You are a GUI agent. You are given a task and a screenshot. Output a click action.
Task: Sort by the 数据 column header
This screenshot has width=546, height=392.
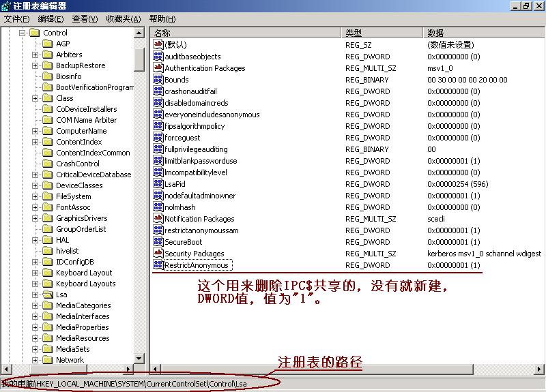tap(484, 33)
